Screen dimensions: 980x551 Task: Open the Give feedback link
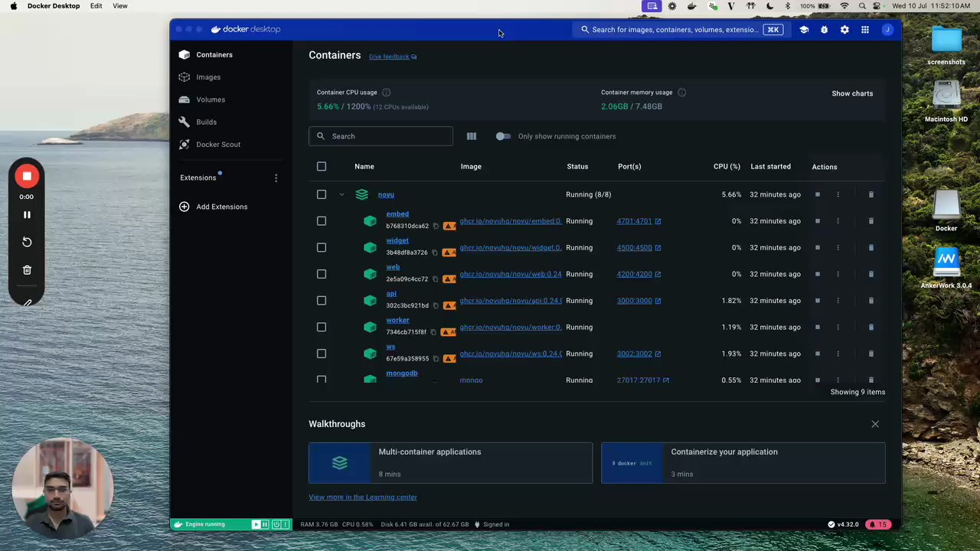click(393, 57)
